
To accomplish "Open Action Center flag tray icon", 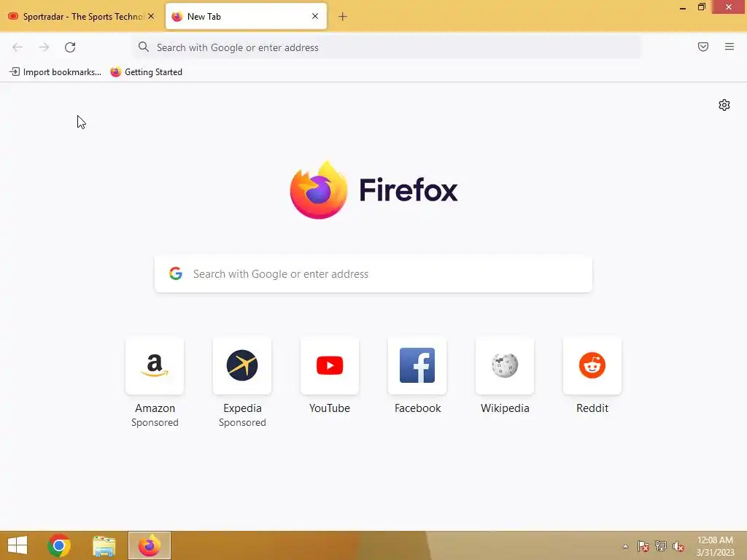I will coord(643,546).
